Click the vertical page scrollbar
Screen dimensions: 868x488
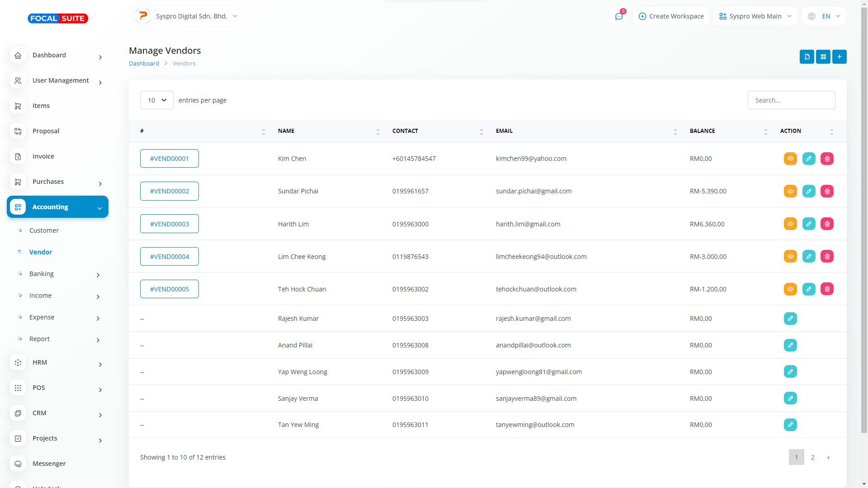click(x=864, y=226)
